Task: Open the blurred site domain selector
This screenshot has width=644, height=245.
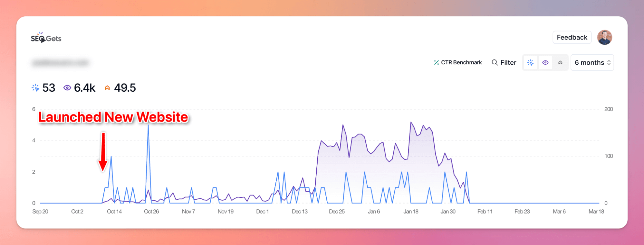Action: click(x=60, y=63)
